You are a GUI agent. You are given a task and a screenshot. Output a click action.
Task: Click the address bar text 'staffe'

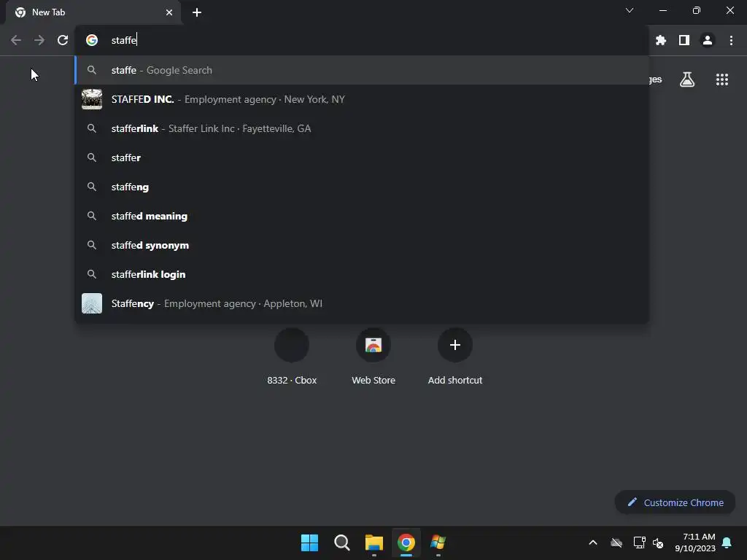click(124, 40)
